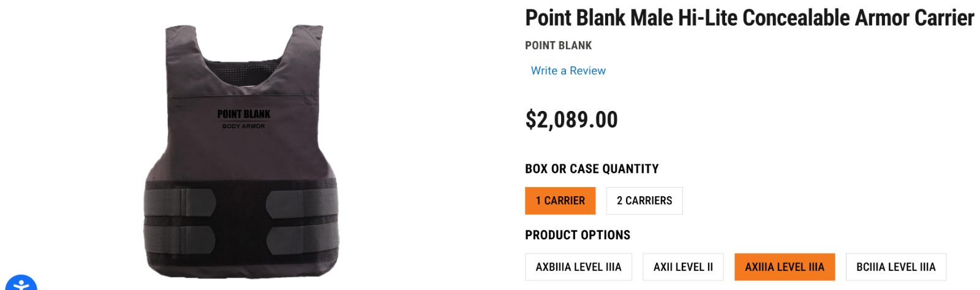The width and height of the screenshot is (980, 290).
Task: Click the upper left strap on the vest
Action: [179, 202]
